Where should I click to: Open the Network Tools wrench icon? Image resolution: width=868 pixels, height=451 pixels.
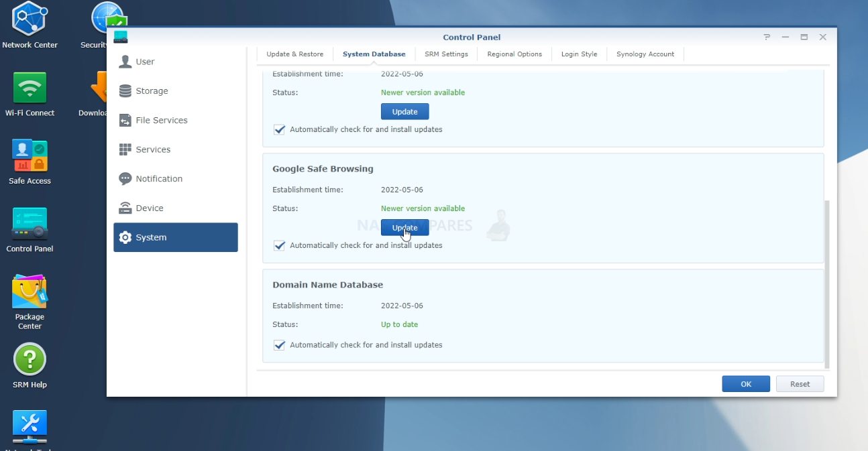pyautogui.click(x=30, y=428)
